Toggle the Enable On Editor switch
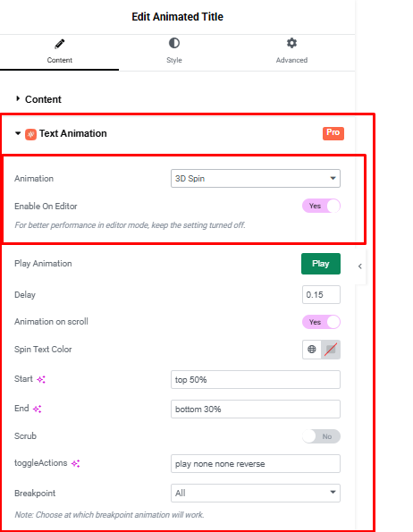 [321, 206]
